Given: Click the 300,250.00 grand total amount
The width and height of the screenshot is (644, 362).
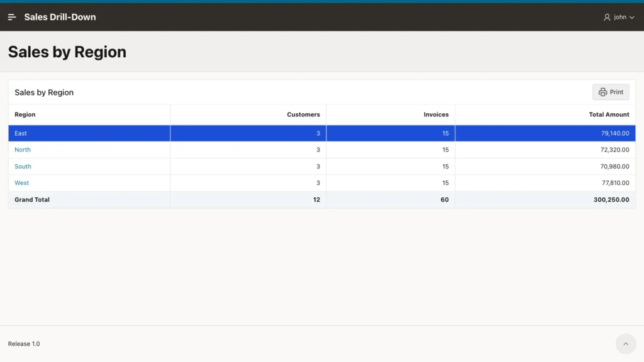Looking at the screenshot, I should point(611,199).
